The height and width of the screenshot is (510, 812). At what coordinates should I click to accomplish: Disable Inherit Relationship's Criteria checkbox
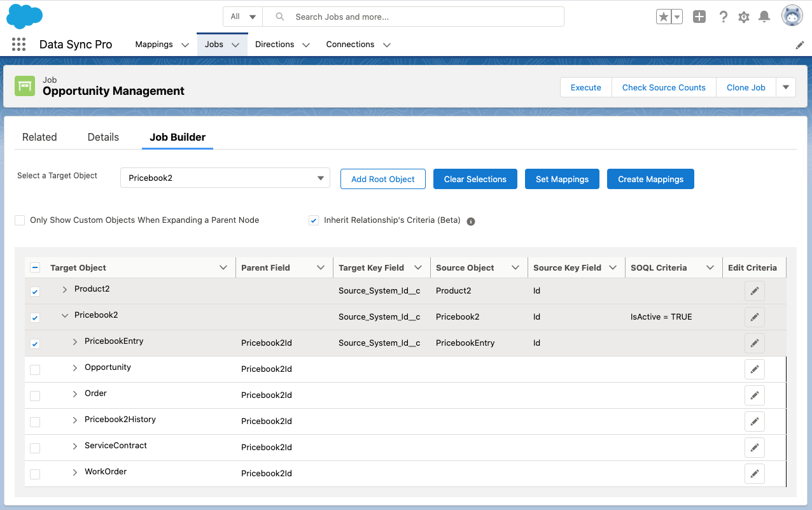[314, 220]
